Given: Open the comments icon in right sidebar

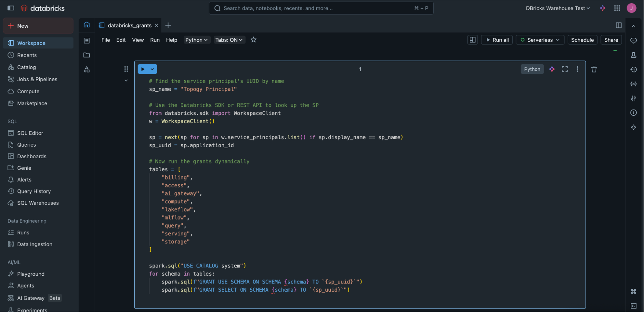Looking at the screenshot, I should pyautogui.click(x=633, y=40).
